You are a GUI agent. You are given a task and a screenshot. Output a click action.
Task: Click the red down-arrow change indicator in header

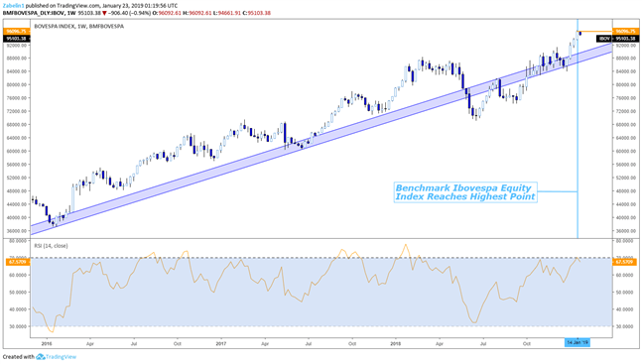(105, 13)
